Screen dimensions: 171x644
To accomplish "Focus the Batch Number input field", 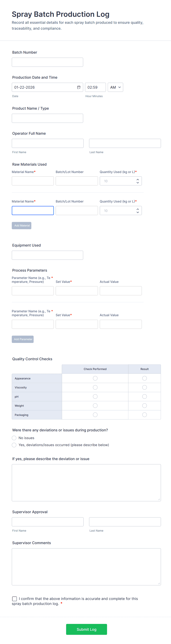I will (x=47, y=62).
